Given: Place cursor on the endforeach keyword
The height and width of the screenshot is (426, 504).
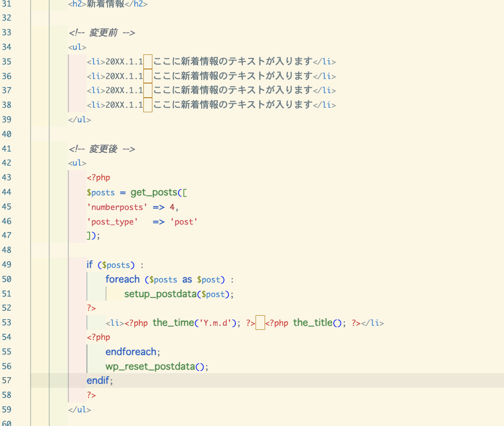Looking at the screenshot, I should pos(131,351).
